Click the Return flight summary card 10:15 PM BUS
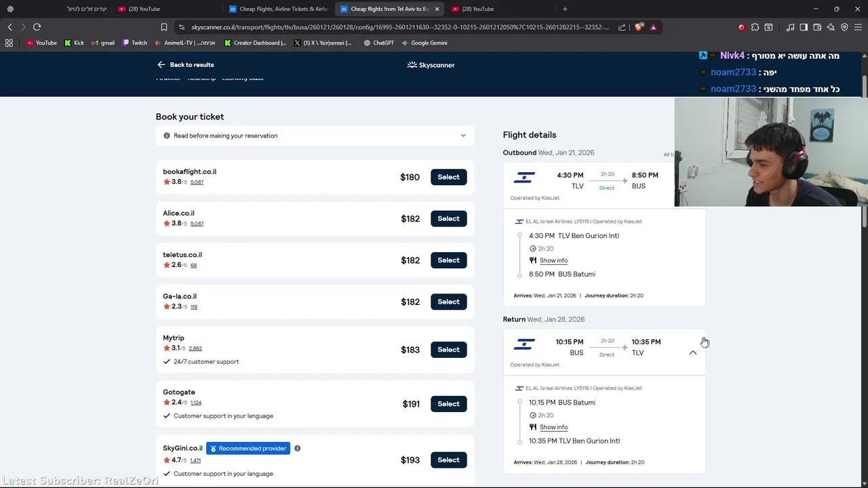This screenshot has width=868, height=488. [604, 352]
